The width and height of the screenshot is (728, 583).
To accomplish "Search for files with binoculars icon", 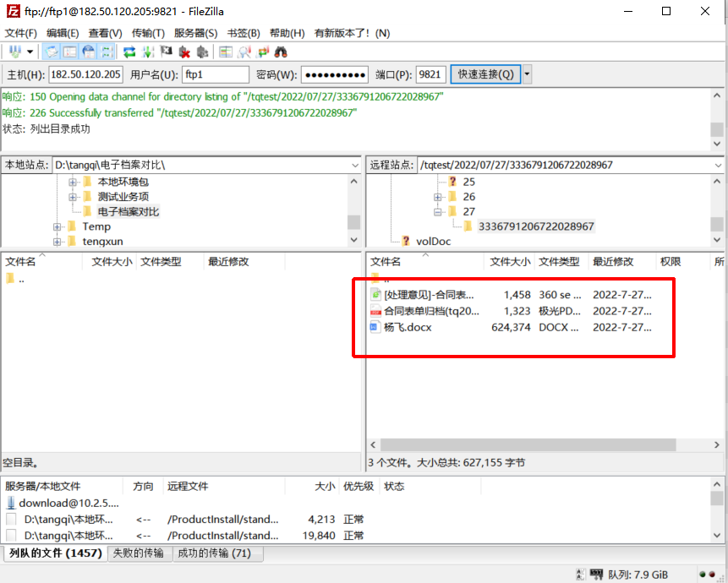I will click(x=281, y=52).
